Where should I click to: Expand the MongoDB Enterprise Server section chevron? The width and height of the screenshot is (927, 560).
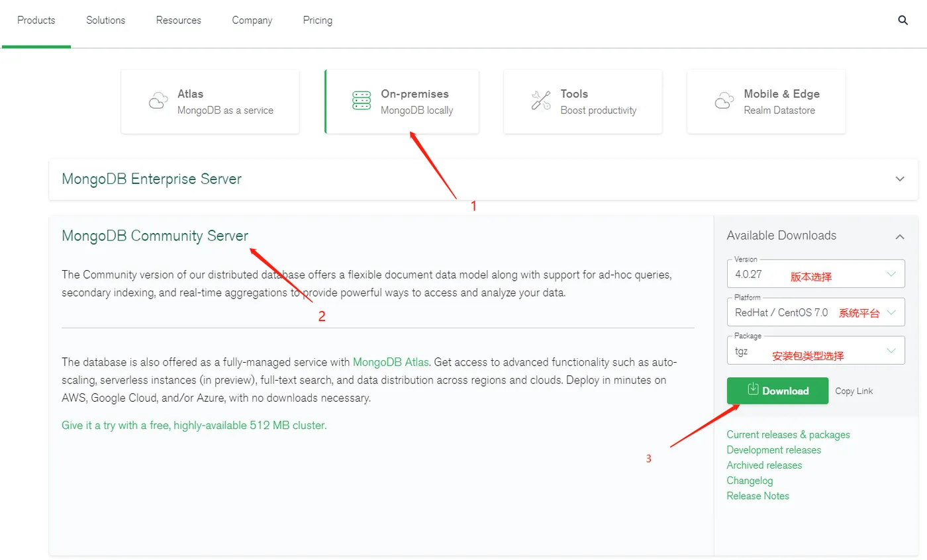[x=900, y=179]
